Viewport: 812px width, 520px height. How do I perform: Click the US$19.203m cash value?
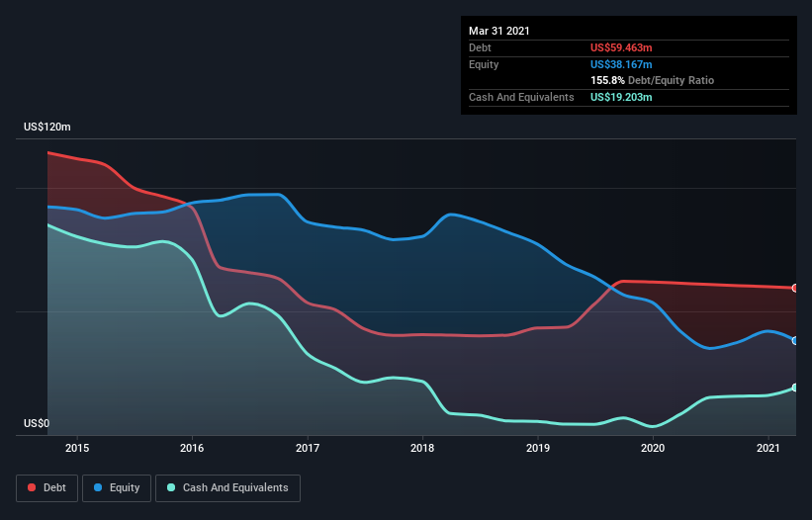[621, 97]
